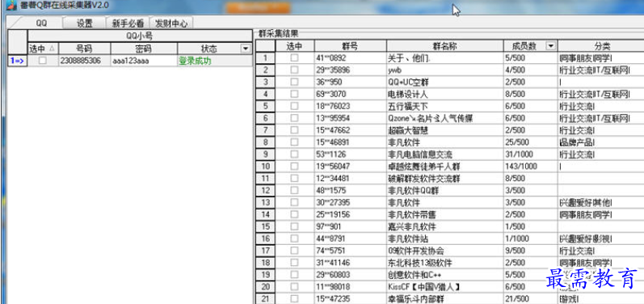Select group name 丰凡软件带售
This screenshot has width=644, height=304.
[444, 214]
